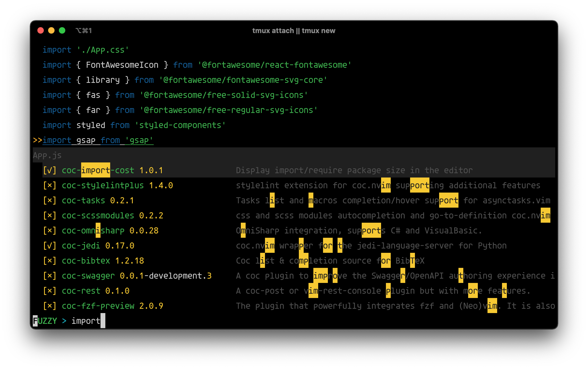Viewport: 588px width, 369px height.
Task: Click '@fortawesome/fontawesome-svg-core' string
Action: click(x=243, y=80)
